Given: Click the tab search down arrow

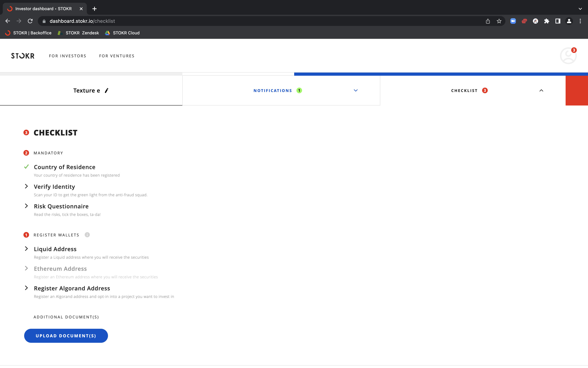Looking at the screenshot, I should coord(580,9).
